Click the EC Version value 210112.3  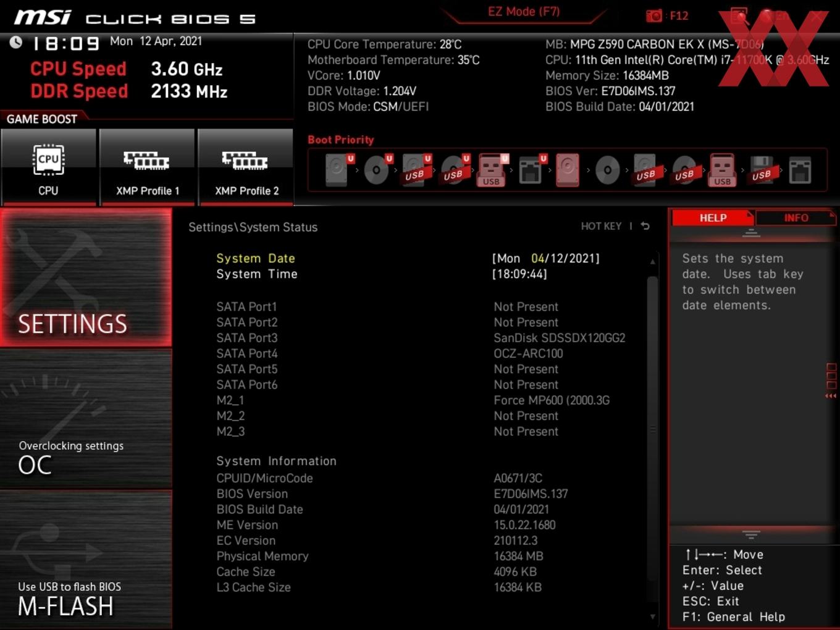tap(516, 540)
